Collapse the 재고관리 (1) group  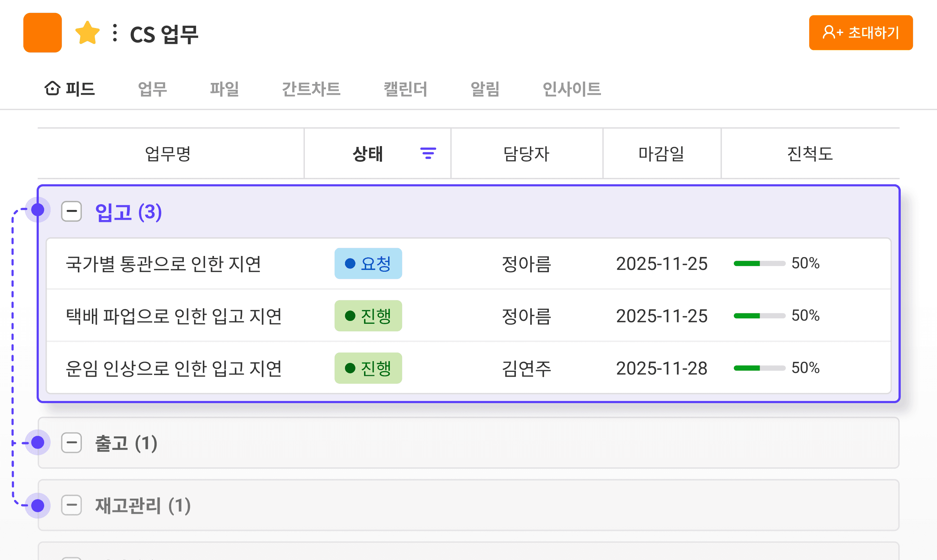[x=71, y=505]
